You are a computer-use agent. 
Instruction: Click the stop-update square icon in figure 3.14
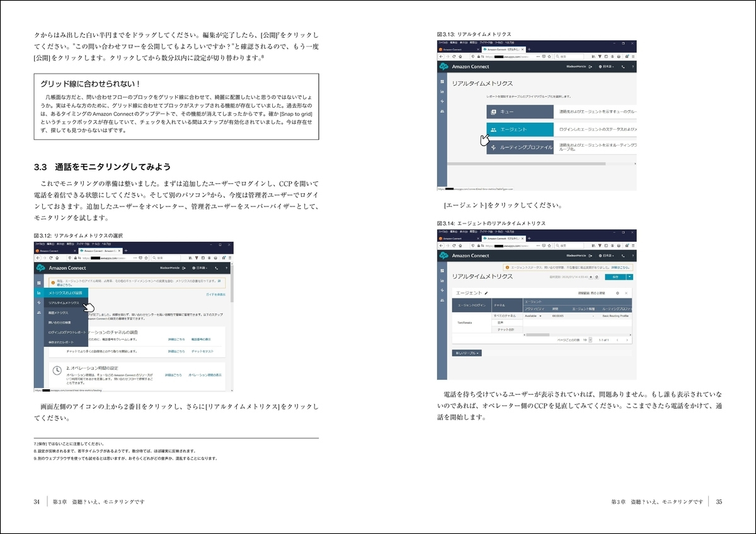coord(590,277)
